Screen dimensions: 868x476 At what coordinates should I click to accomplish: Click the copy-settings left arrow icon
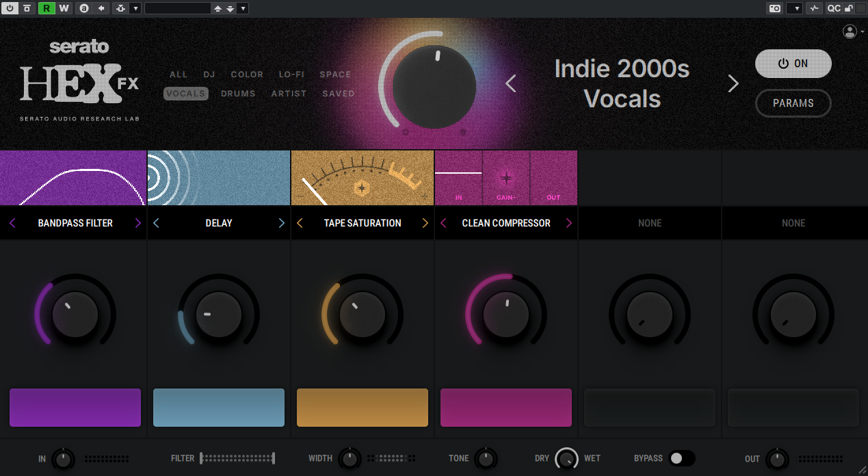101,8
